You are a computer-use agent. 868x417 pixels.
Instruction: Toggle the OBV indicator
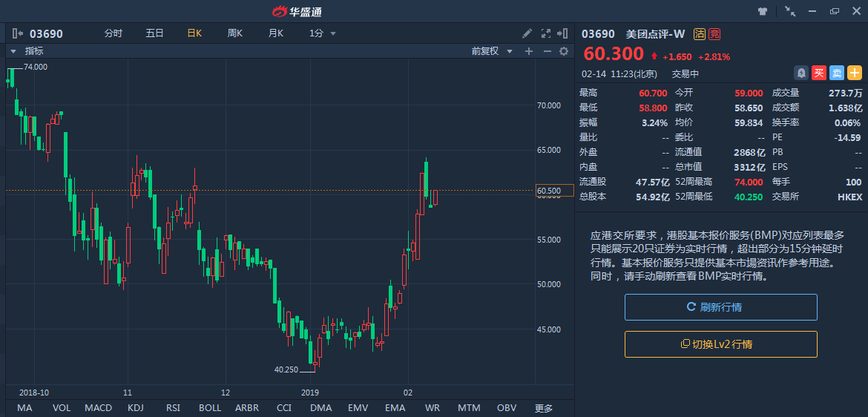(507, 408)
